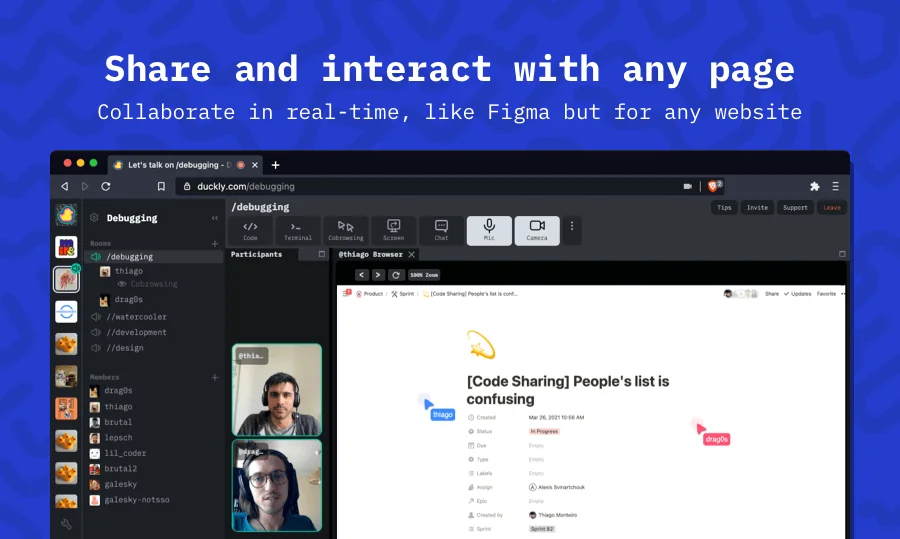This screenshot has height=539, width=900.
Task: Open the wrench settings icon in the sidebar
Action: click(66, 524)
